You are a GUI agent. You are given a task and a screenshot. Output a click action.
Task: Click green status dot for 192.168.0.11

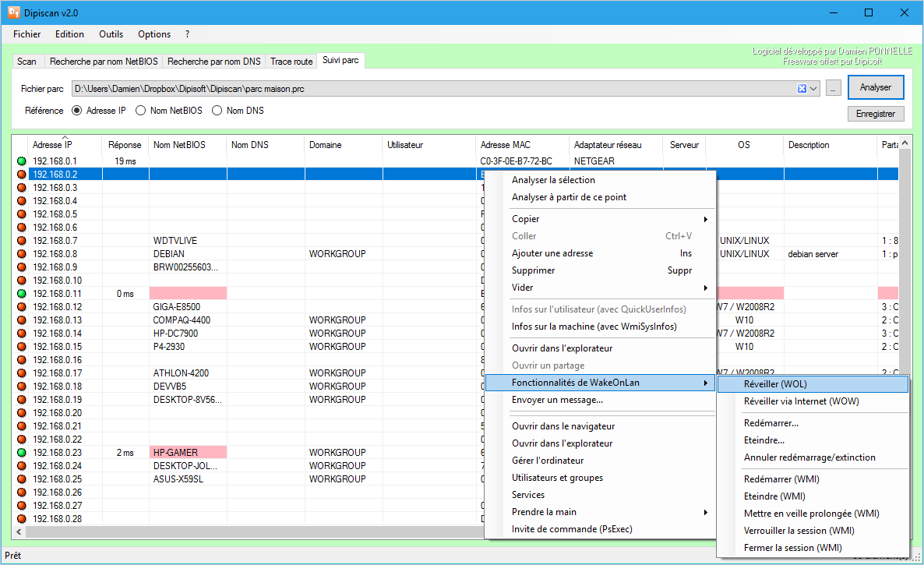tap(21, 294)
